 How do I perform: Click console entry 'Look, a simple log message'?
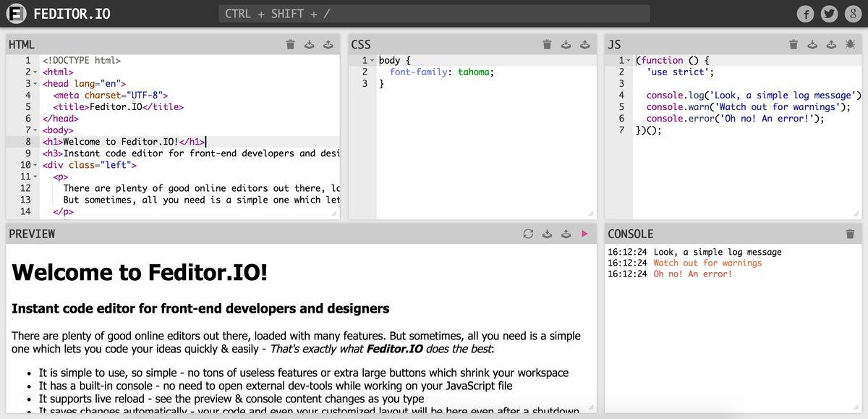pos(718,253)
